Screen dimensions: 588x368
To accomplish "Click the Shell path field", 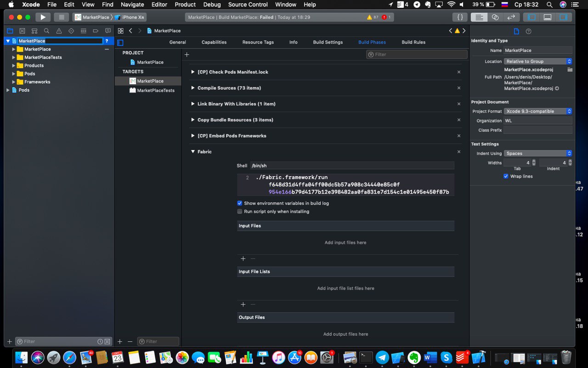I will 352,166.
